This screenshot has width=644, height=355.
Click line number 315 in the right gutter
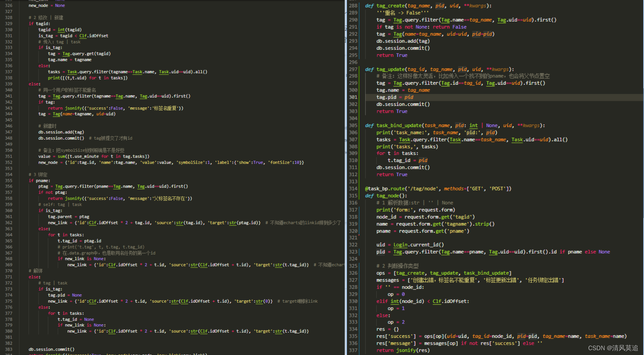[353, 196]
